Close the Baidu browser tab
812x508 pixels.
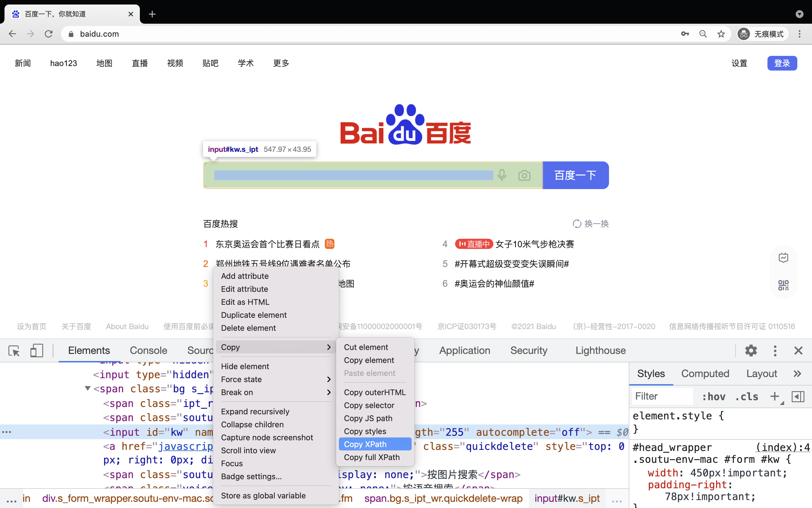(x=131, y=14)
